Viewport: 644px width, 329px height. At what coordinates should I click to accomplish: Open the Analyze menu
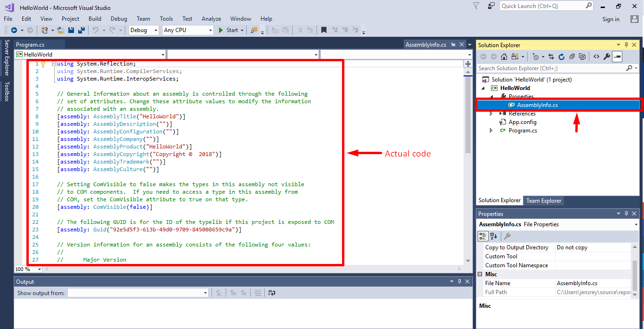[211, 19]
